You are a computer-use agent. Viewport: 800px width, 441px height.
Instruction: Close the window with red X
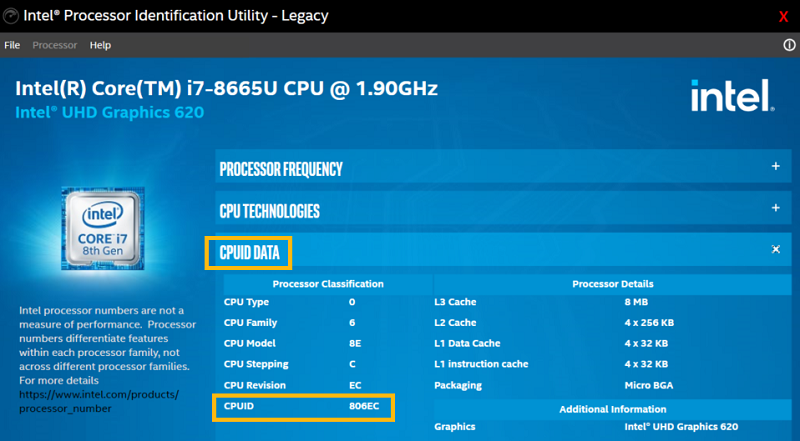pyautogui.click(x=783, y=16)
